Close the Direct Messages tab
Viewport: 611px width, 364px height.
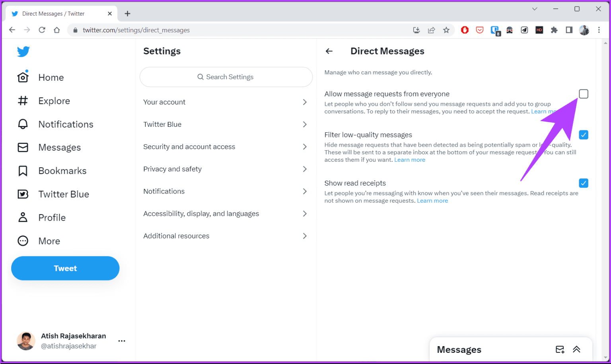(110, 14)
